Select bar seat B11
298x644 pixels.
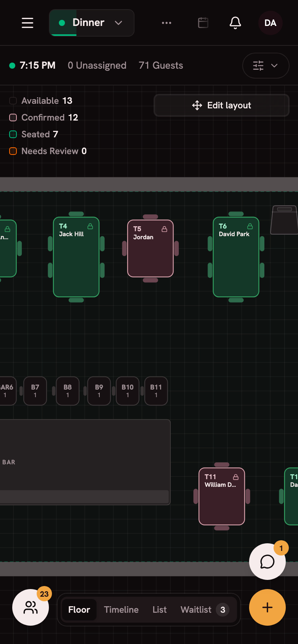156,391
